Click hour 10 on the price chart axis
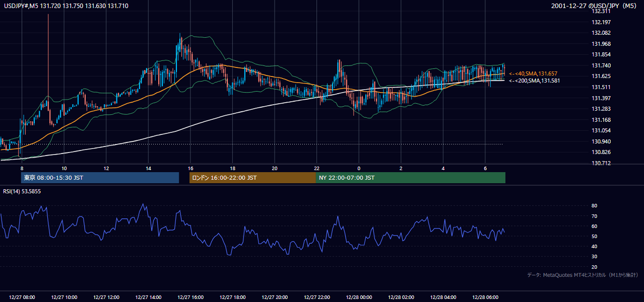 coord(64,168)
